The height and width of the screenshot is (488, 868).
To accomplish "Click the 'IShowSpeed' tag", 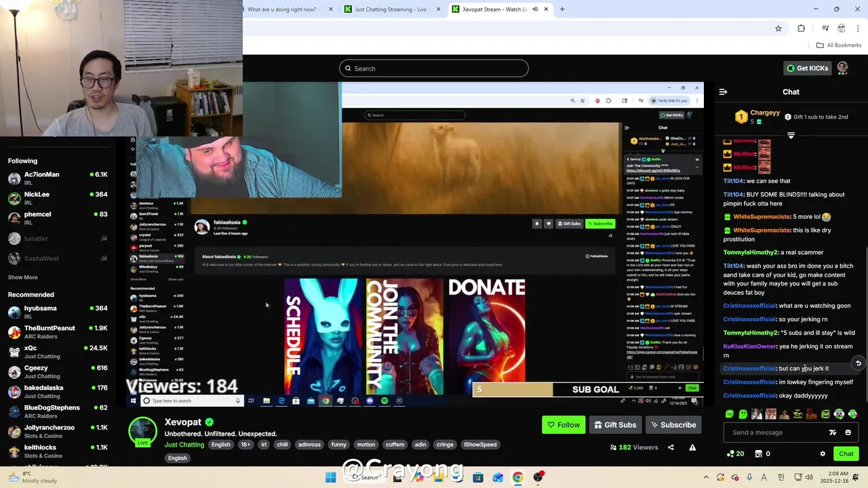I will pyautogui.click(x=480, y=445).
